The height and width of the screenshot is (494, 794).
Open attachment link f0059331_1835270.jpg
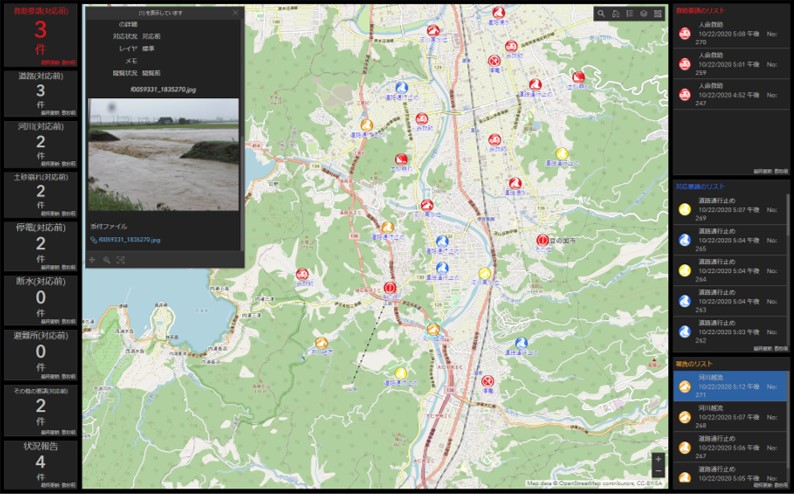click(x=126, y=240)
